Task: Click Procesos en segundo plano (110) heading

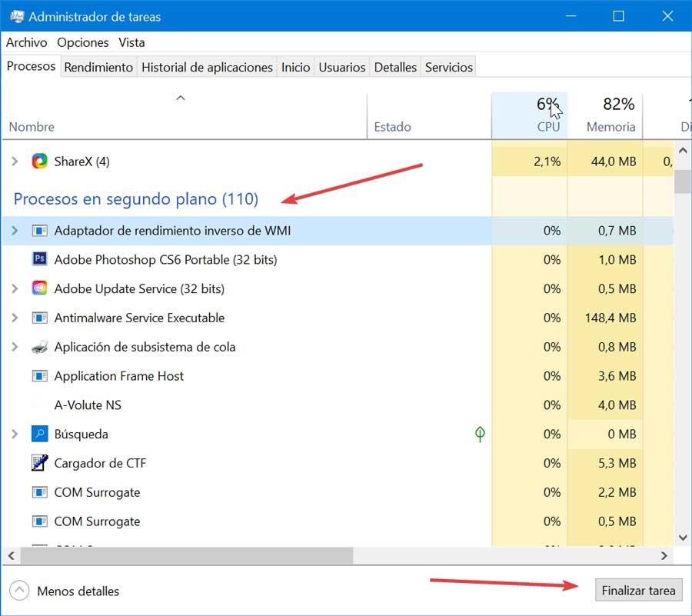Action: click(x=136, y=199)
